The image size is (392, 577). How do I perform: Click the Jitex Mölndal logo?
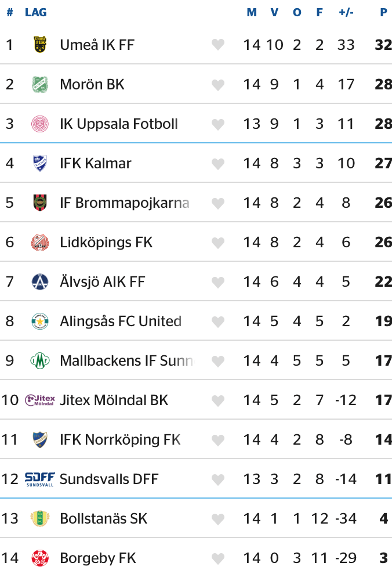point(40,400)
